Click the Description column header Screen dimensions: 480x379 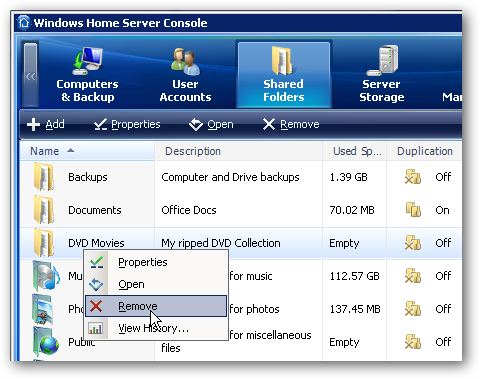pyautogui.click(x=239, y=151)
